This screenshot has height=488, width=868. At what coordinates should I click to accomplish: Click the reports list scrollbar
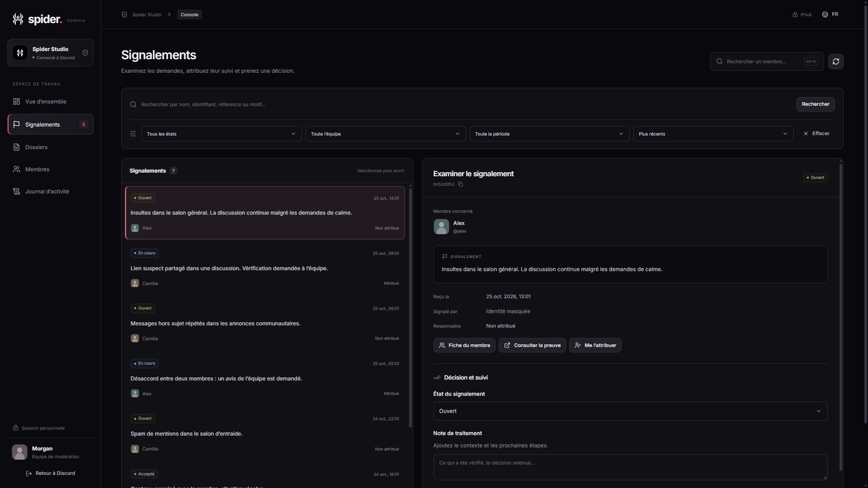click(410, 307)
